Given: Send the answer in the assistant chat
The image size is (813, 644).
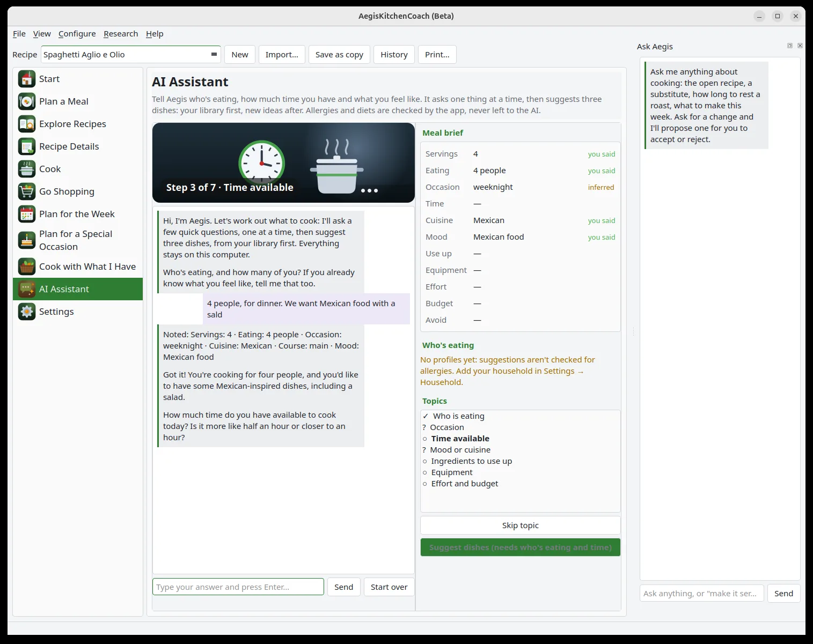Looking at the screenshot, I should tap(344, 587).
